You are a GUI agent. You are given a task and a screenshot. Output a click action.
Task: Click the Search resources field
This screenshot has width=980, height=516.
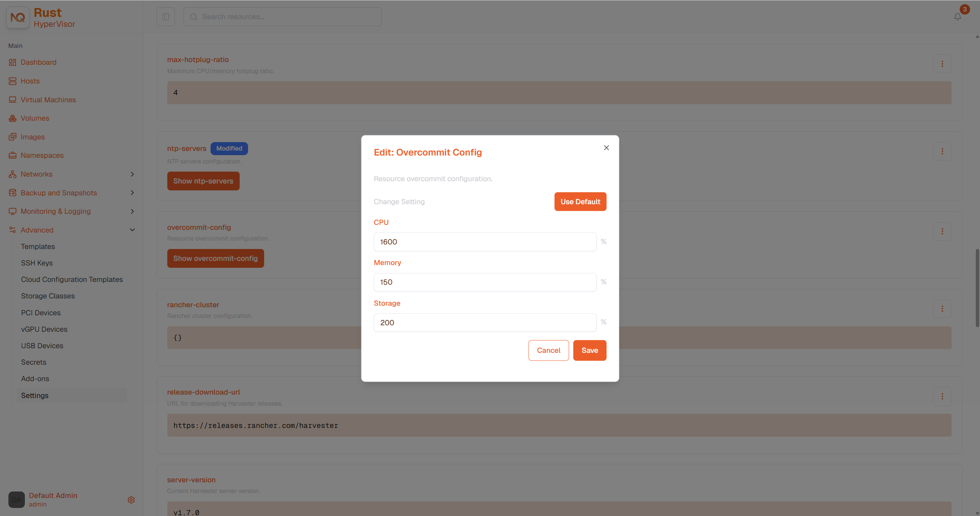pos(283,17)
